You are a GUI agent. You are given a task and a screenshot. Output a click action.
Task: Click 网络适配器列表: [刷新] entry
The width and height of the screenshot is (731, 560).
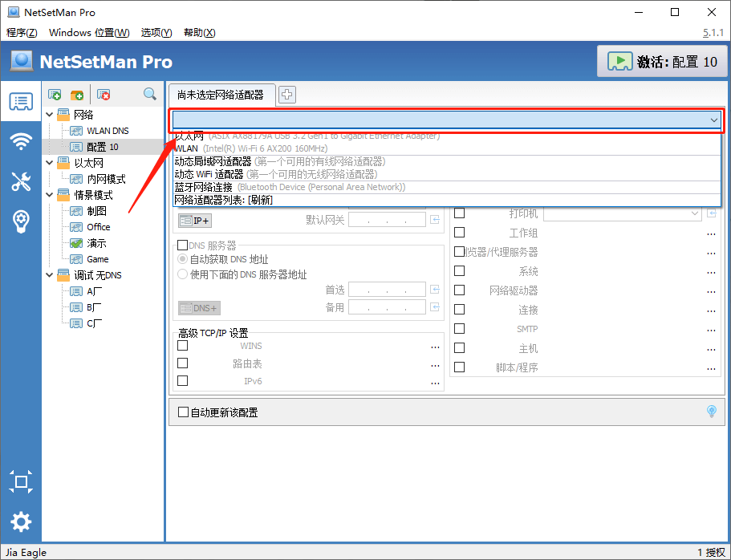447,200
